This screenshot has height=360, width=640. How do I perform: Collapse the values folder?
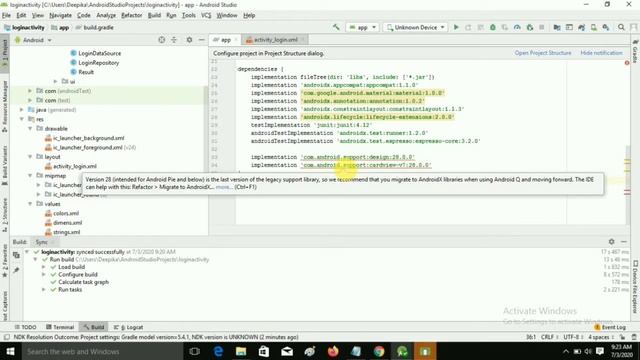30,204
